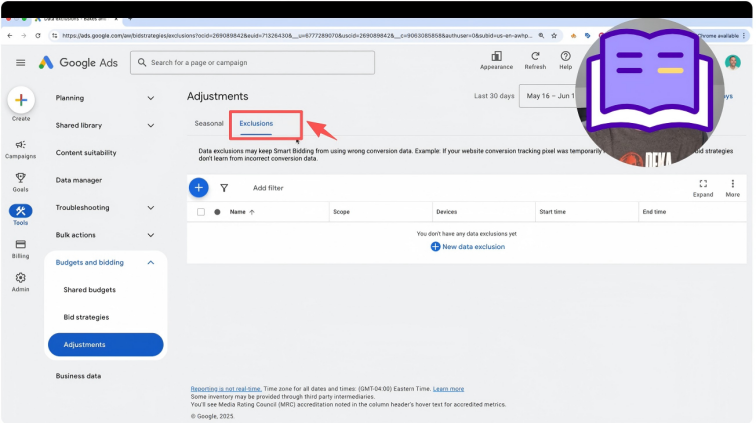Select Adjustments menu item
Image resolution: width=756 pixels, height=423 pixels.
[106, 344]
